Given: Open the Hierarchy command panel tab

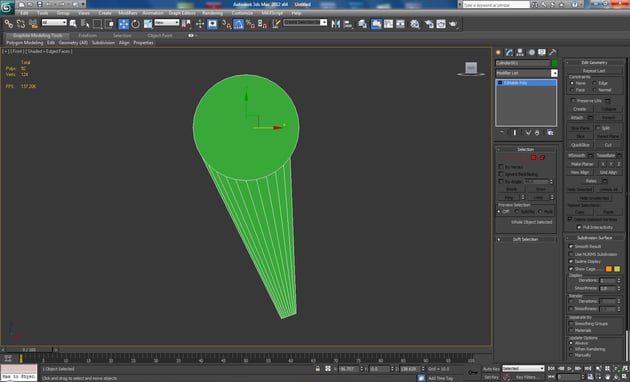Looking at the screenshot, I should [520, 52].
